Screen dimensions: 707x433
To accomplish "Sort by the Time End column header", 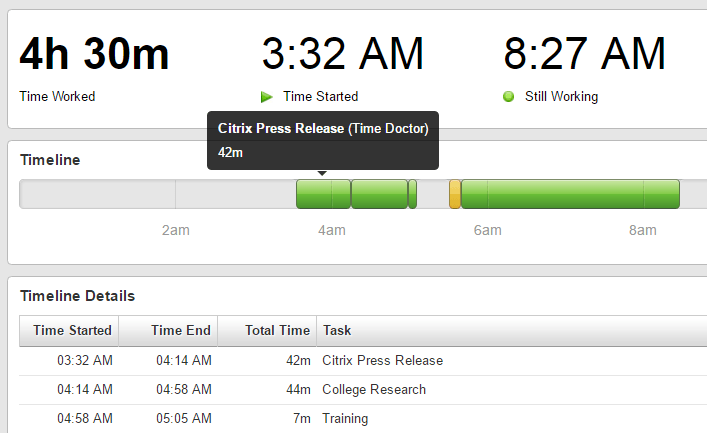I will [x=180, y=330].
